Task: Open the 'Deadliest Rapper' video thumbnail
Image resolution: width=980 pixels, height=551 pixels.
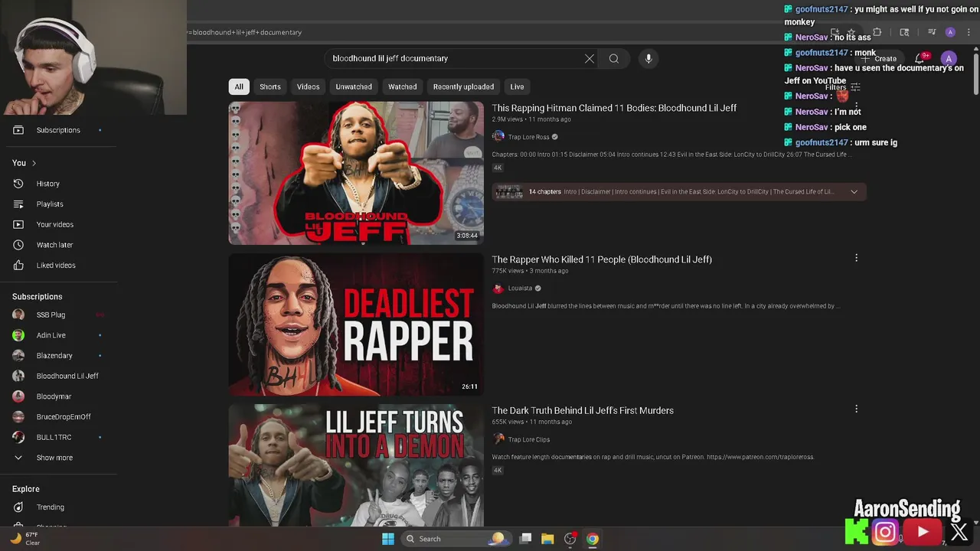Action: pos(356,324)
